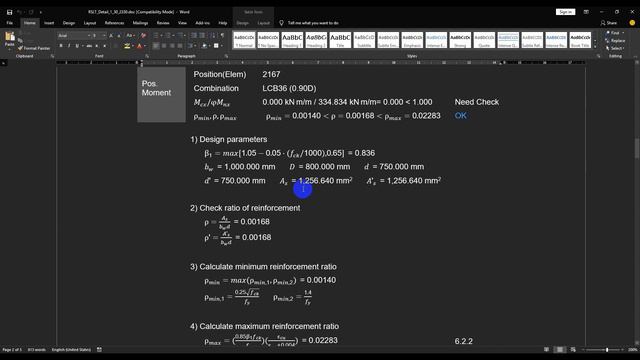Image resolution: width=640 pixels, height=360 pixels.
Task: Click the vertical scrollbar thumb
Action: click(637, 148)
